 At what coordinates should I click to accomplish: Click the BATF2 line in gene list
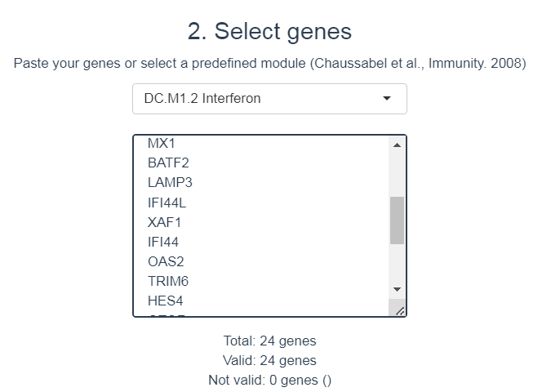coord(168,163)
